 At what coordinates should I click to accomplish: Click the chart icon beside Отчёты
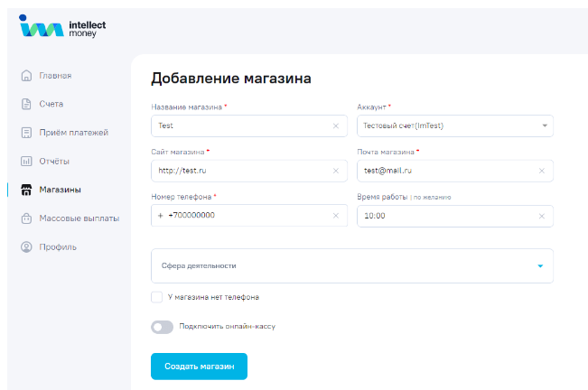[26, 162]
